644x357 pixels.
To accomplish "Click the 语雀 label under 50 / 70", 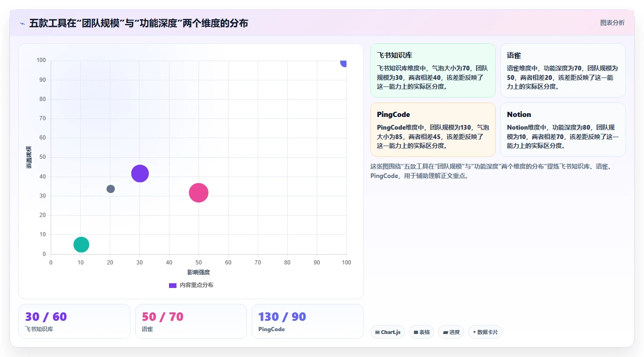I will 147,329.
